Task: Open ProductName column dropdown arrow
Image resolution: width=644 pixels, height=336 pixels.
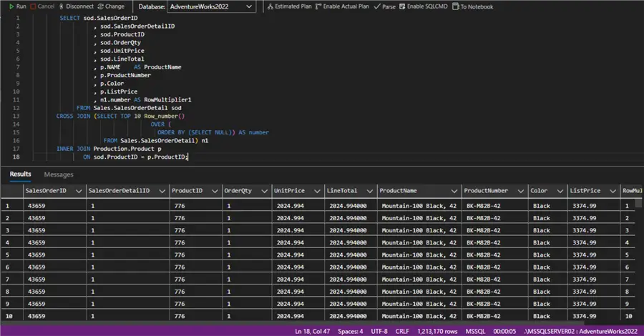Action: coord(454,191)
